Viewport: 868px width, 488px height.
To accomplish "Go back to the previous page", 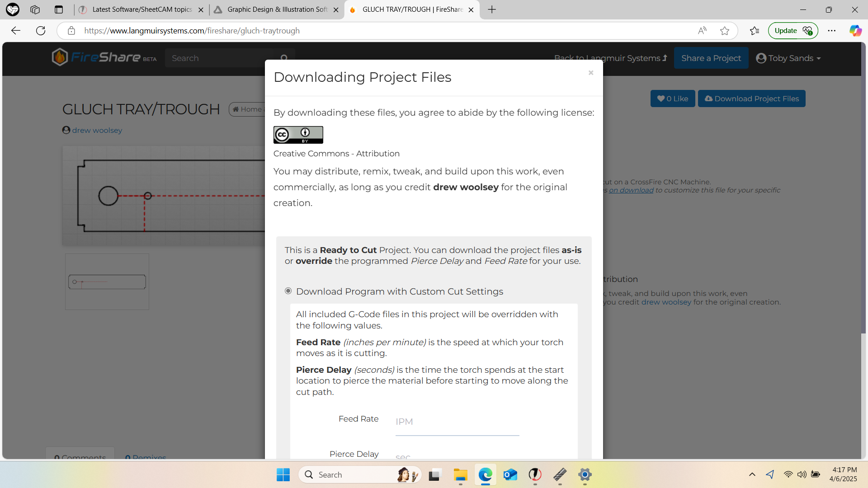I will click(16, 31).
